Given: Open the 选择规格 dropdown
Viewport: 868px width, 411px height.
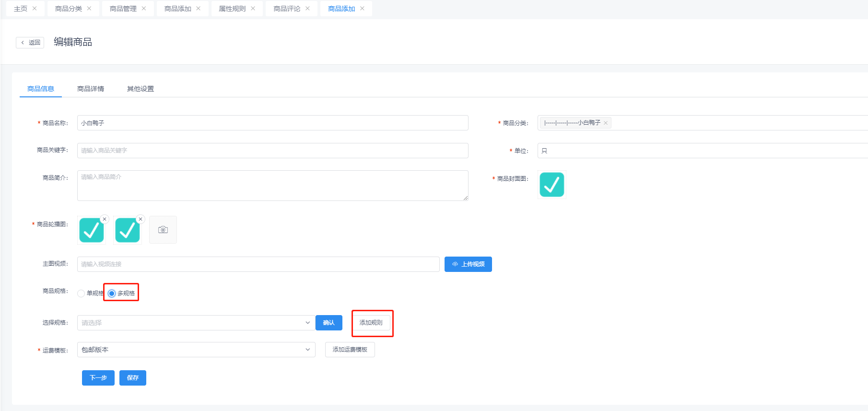Looking at the screenshot, I should (x=196, y=323).
